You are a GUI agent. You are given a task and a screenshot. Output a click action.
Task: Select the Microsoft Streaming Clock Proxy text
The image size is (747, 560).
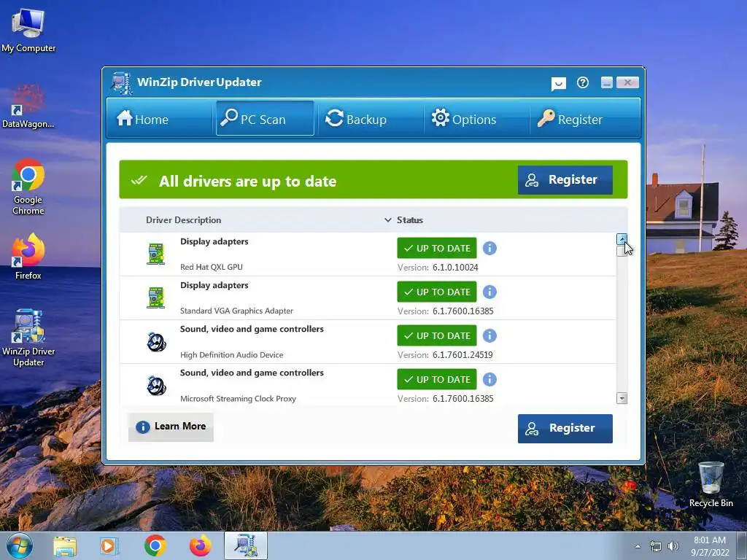[239, 399]
